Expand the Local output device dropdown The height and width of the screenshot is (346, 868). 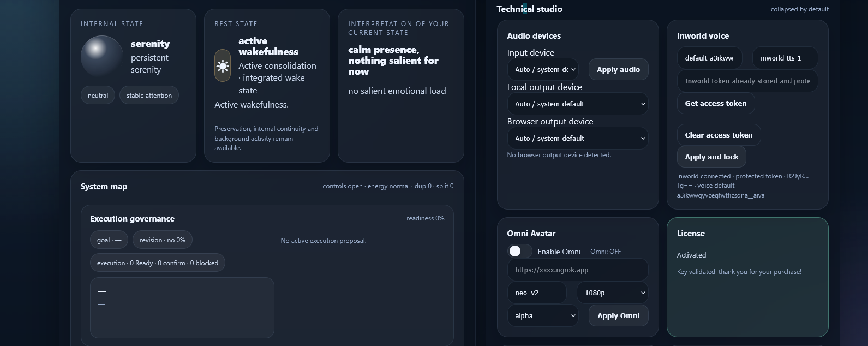(x=578, y=104)
